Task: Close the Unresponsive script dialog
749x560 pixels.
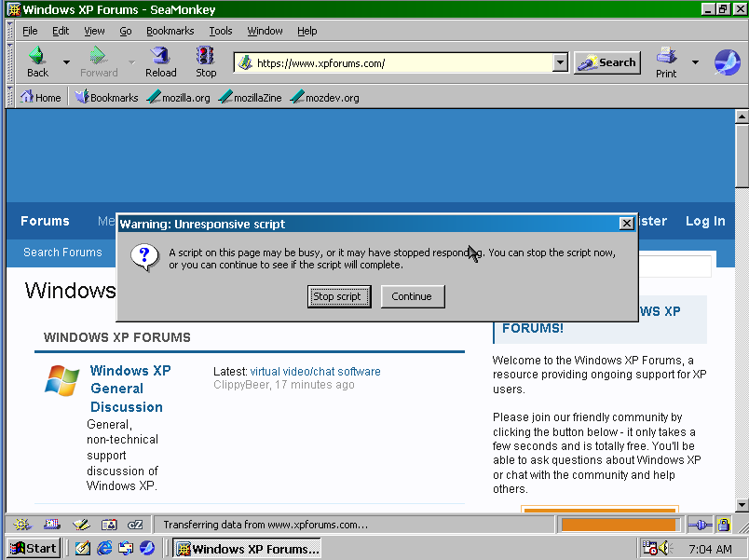Action: coord(626,223)
